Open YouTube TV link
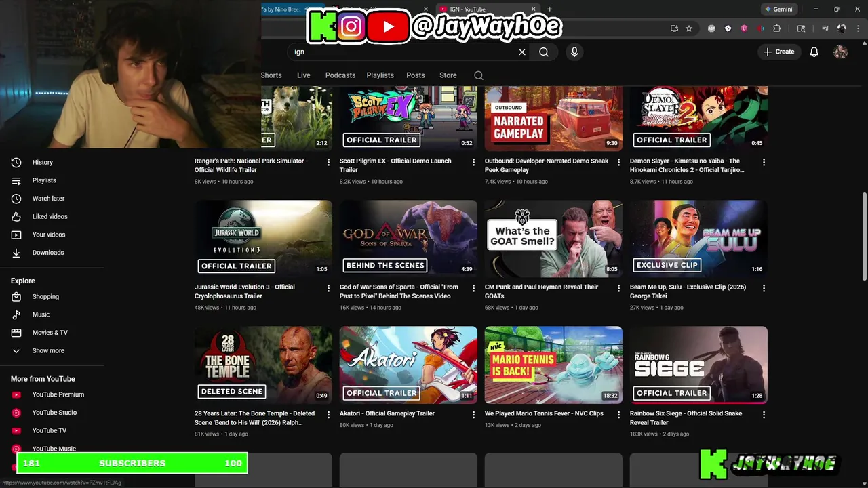The width and height of the screenshot is (868, 488). pyautogui.click(x=49, y=431)
